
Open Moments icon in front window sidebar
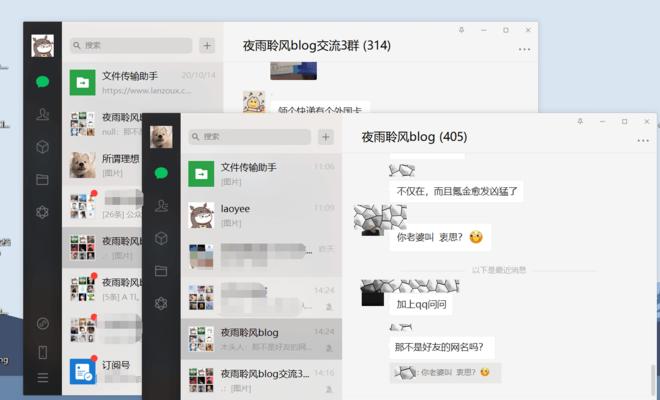161,303
